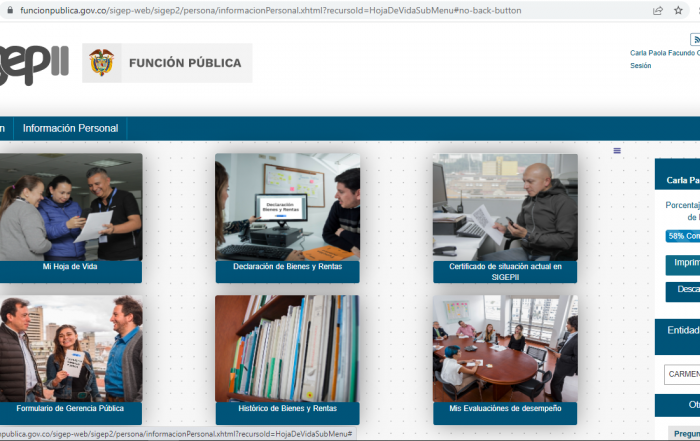The height and width of the screenshot is (441, 700).
Task: Click the Función Pública banner
Action: pyautogui.click(x=167, y=63)
